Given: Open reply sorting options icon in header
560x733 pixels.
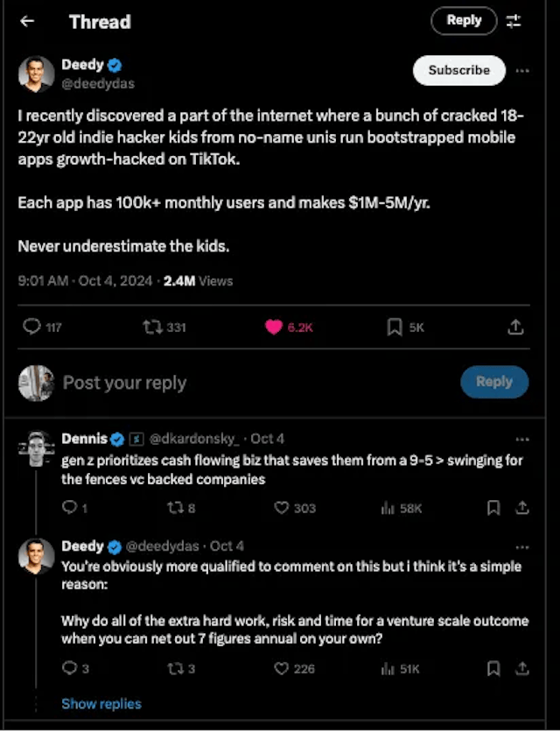Looking at the screenshot, I should 514,22.
